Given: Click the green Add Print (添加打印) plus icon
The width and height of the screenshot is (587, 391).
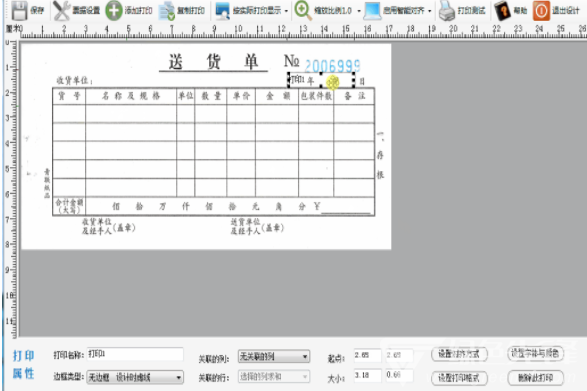Looking at the screenshot, I should pyautogui.click(x=114, y=10).
